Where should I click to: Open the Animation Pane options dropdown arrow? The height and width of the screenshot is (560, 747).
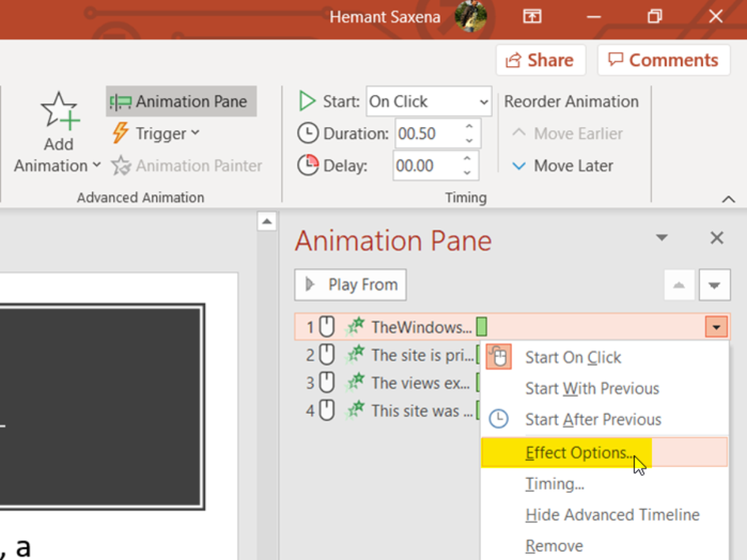[x=662, y=238]
